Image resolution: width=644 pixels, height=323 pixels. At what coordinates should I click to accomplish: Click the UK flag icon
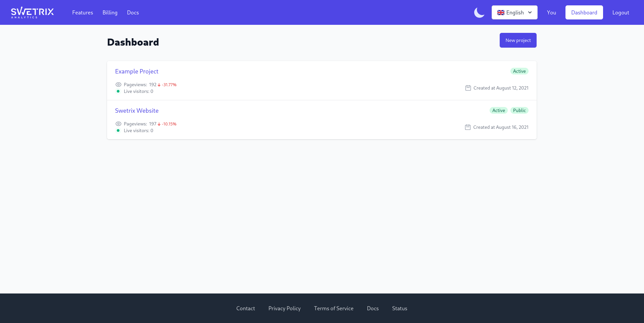(x=501, y=13)
